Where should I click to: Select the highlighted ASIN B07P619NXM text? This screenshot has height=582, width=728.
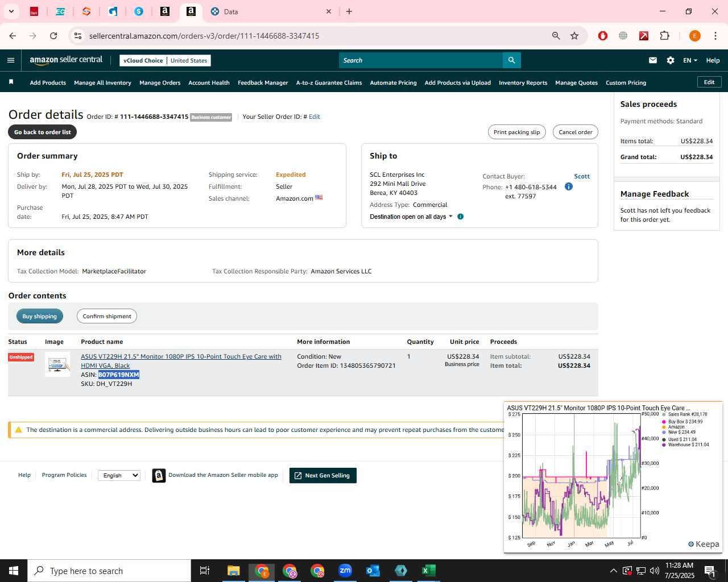[x=119, y=375]
